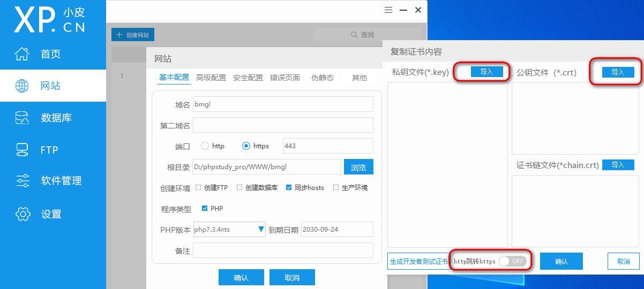Click 导入 for the 公钥文件 crt

point(618,72)
